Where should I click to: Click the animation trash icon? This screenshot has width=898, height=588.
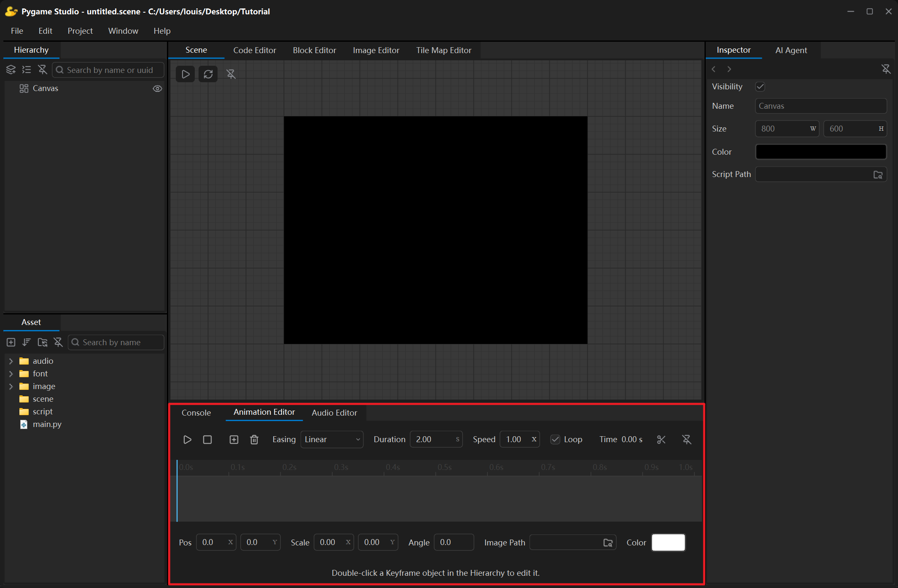[254, 440]
